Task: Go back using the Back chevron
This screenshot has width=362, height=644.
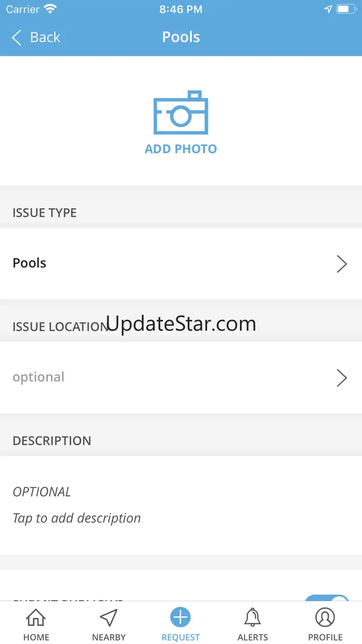Action: tap(17, 38)
